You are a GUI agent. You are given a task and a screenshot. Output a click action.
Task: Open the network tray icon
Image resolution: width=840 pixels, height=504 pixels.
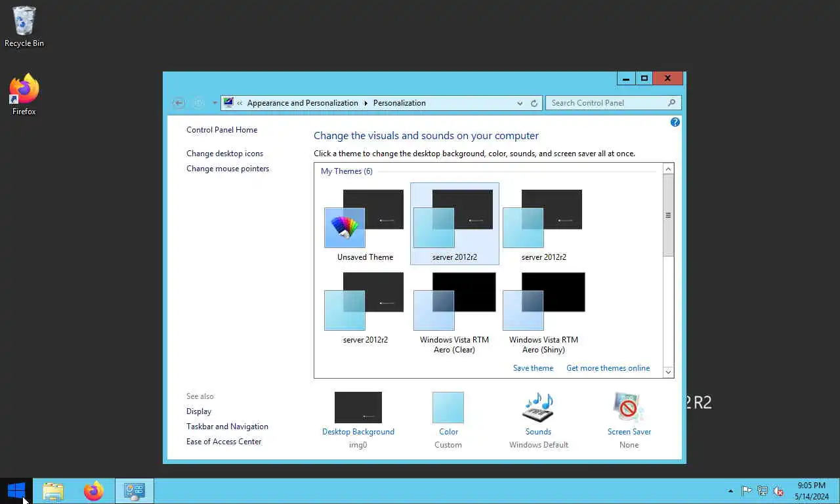point(763,491)
